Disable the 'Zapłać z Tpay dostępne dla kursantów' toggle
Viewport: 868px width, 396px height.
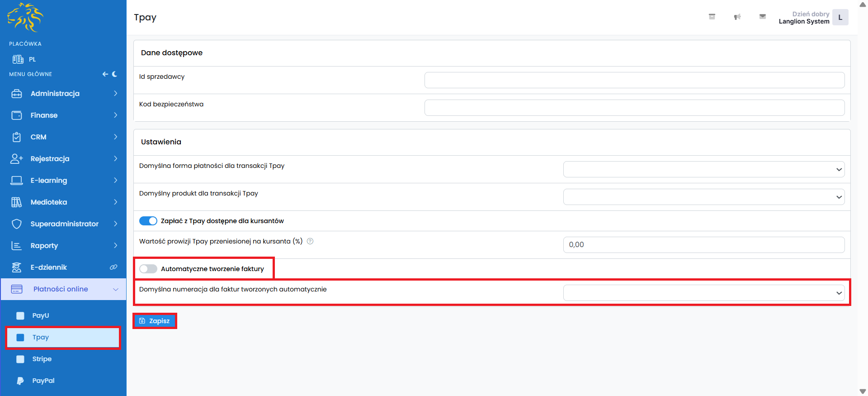[148, 221]
